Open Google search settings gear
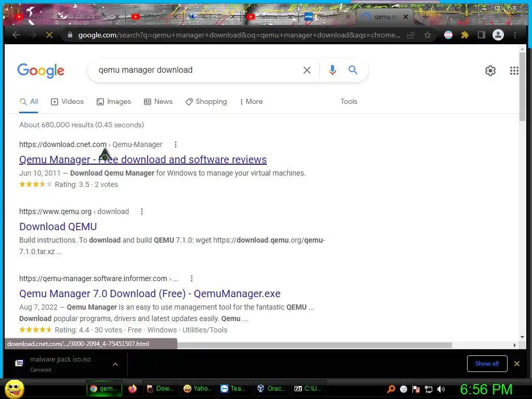This screenshot has width=532, height=399. click(x=490, y=71)
